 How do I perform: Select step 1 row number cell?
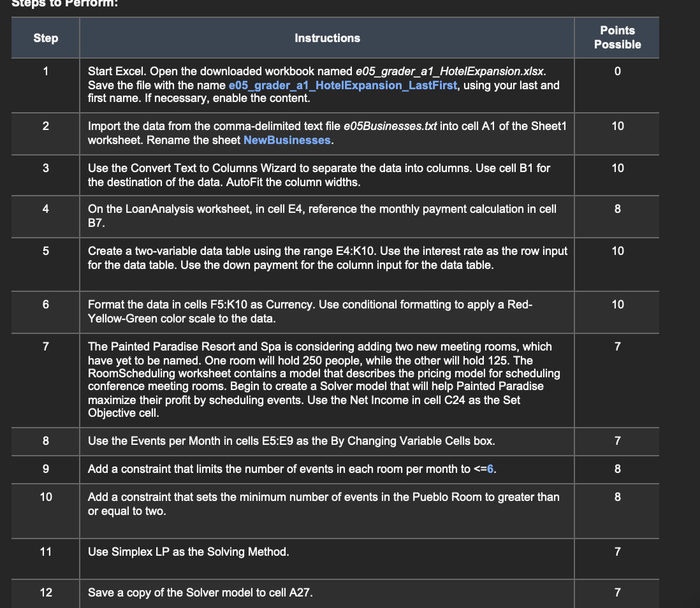click(x=45, y=71)
